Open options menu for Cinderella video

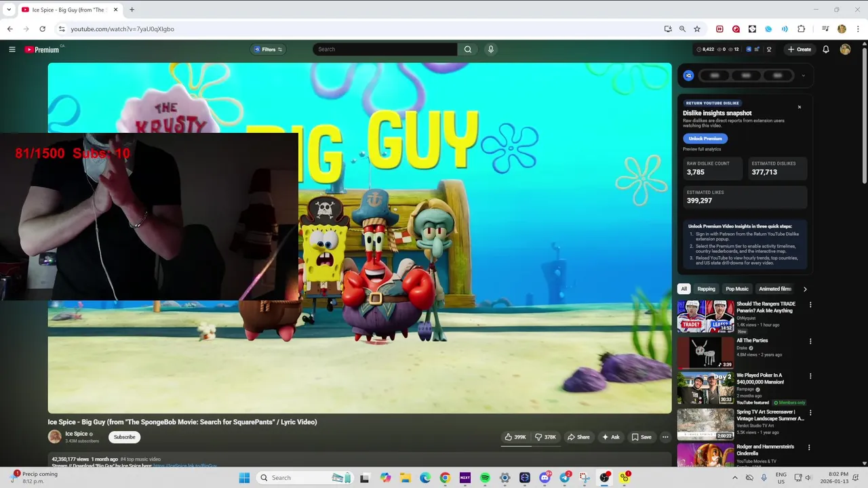[810, 447]
